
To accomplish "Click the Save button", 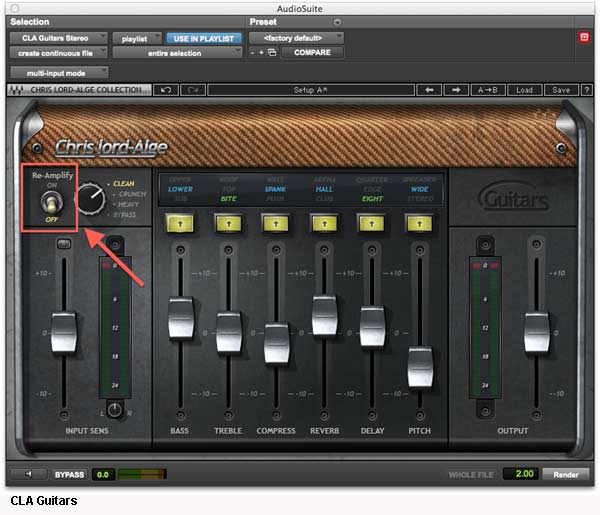I will coord(561,90).
